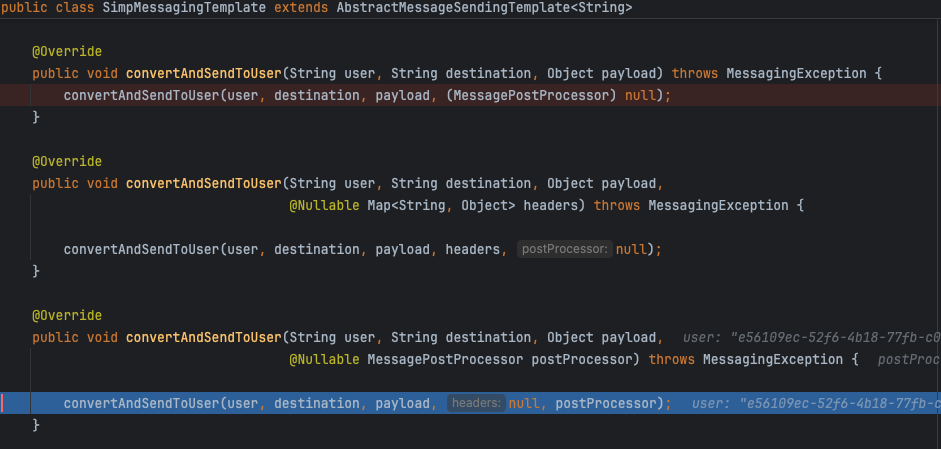Image resolution: width=941 pixels, height=449 pixels.
Task: Click null after the headers: hint
Action: coord(524,403)
